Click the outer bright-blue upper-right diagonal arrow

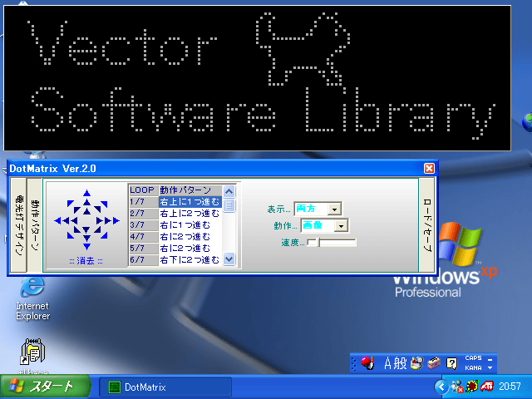(105, 204)
